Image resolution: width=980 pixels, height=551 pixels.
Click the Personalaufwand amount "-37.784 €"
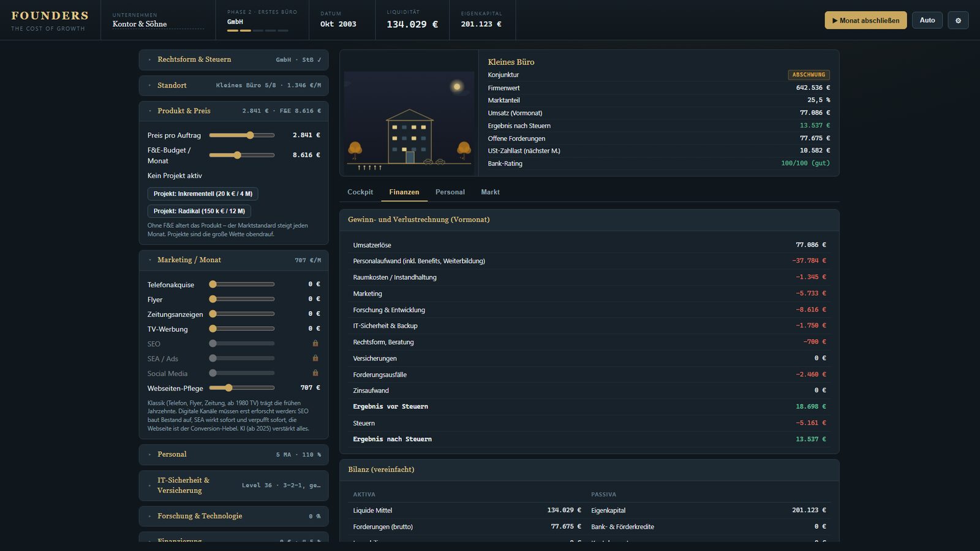tap(809, 261)
